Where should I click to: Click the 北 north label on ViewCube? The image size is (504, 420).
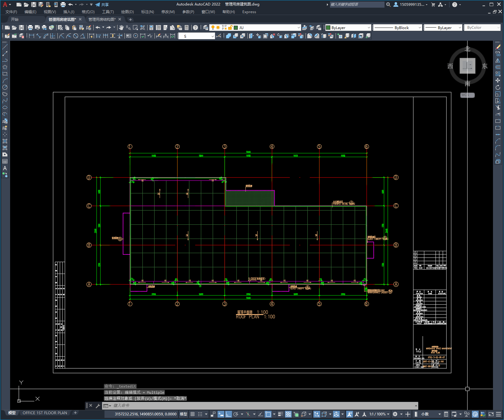[x=467, y=49]
